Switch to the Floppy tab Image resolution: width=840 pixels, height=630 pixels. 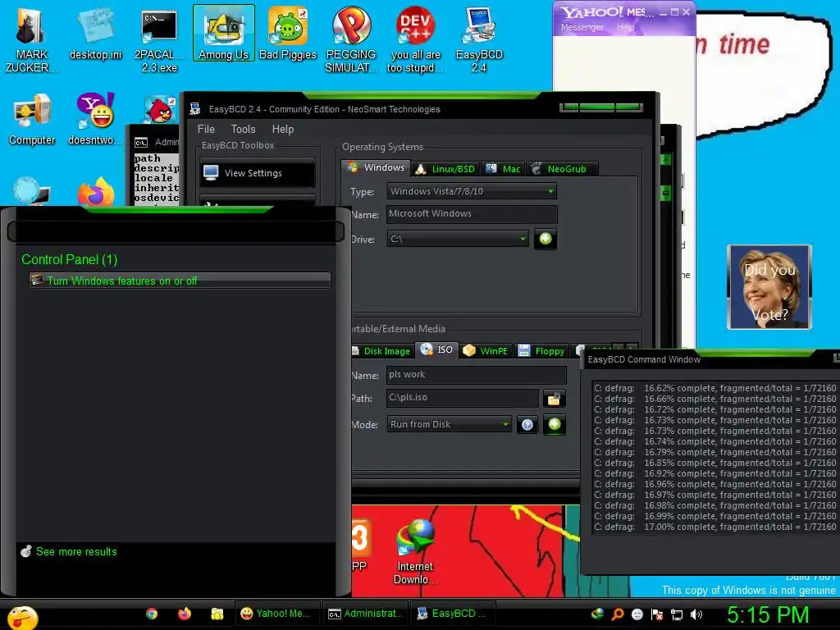coord(541,351)
